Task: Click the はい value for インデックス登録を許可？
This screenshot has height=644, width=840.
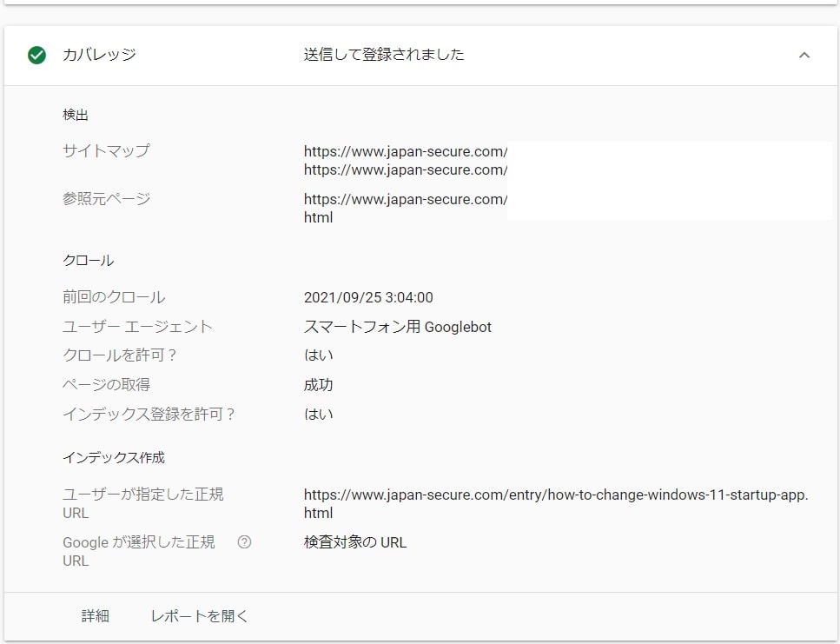Action: click(318, 415)
